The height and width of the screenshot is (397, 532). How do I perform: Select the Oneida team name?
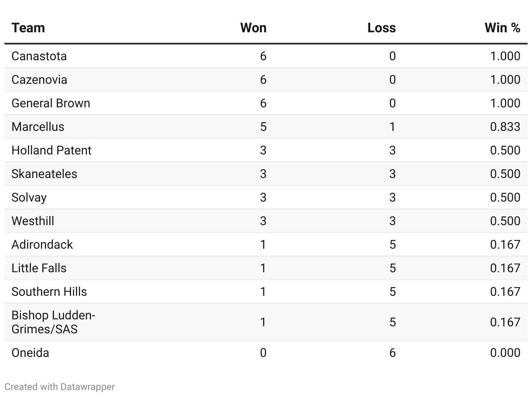(30, 353)
